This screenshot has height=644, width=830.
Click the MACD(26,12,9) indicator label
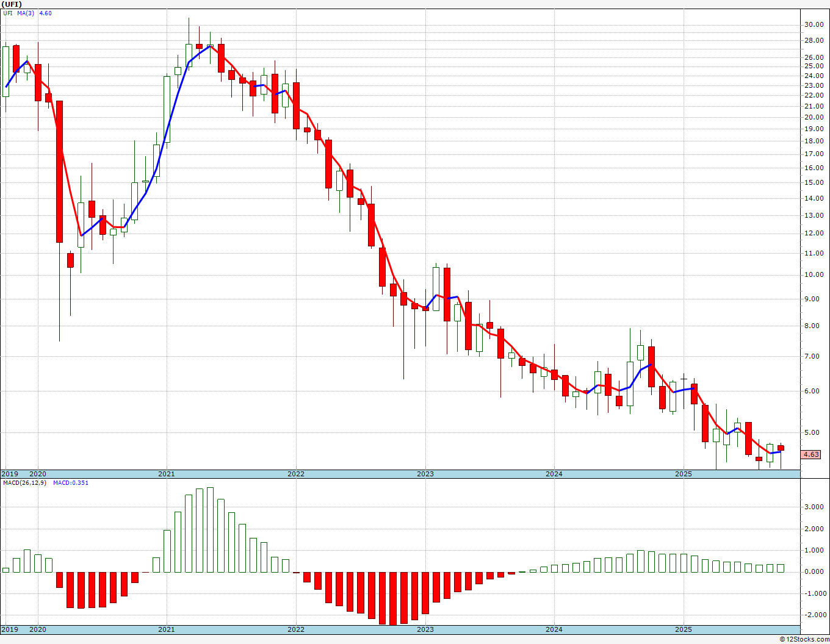(24, 483)
